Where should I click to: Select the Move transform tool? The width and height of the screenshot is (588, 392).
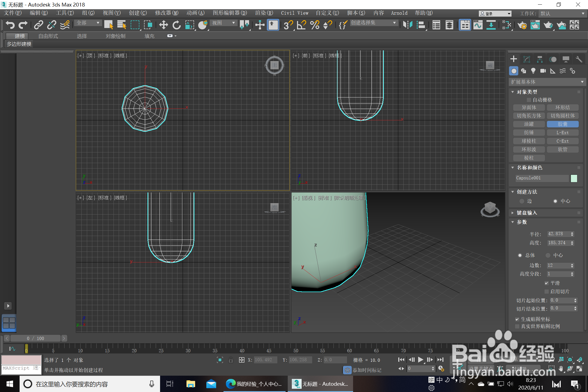[163, 25]
